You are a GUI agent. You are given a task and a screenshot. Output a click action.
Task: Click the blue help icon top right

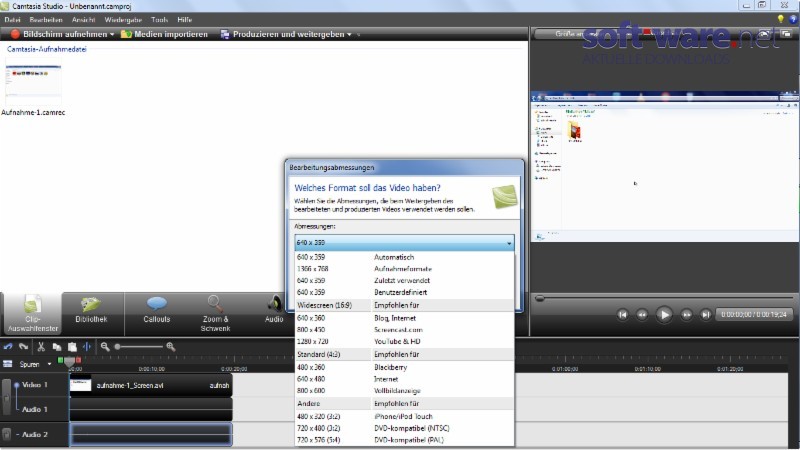pyautogui.click(x=793, y=19)
